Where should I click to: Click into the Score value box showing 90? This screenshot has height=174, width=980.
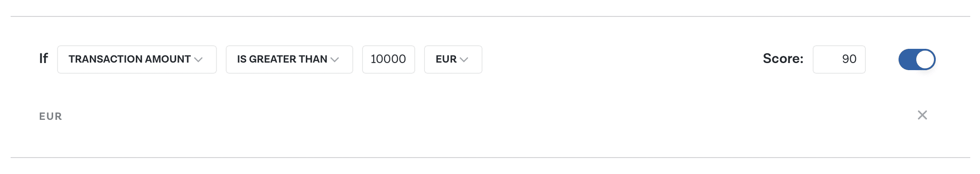[839, 59]
